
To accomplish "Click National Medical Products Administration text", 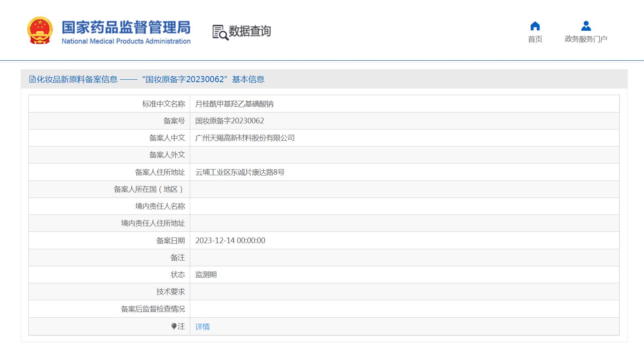I will tap(126, 41).
